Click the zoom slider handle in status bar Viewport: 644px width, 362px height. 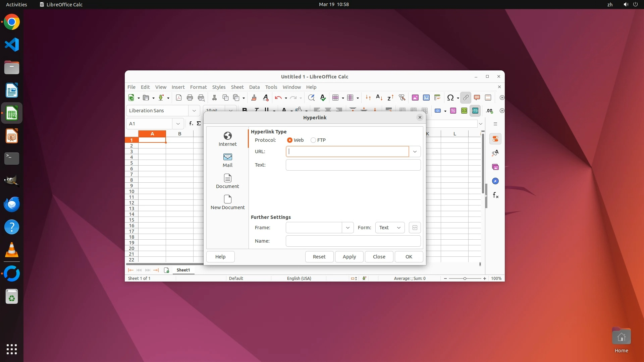(x=465, y=279)
